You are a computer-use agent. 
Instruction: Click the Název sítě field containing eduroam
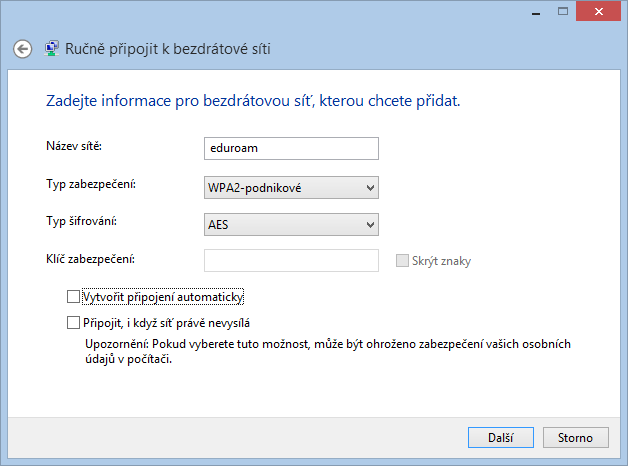tap(291, 148)
